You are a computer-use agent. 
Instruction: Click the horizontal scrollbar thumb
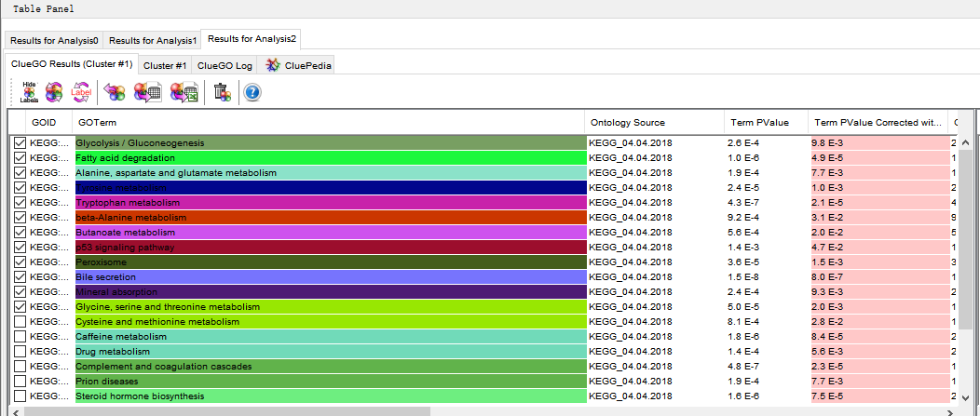227,411
